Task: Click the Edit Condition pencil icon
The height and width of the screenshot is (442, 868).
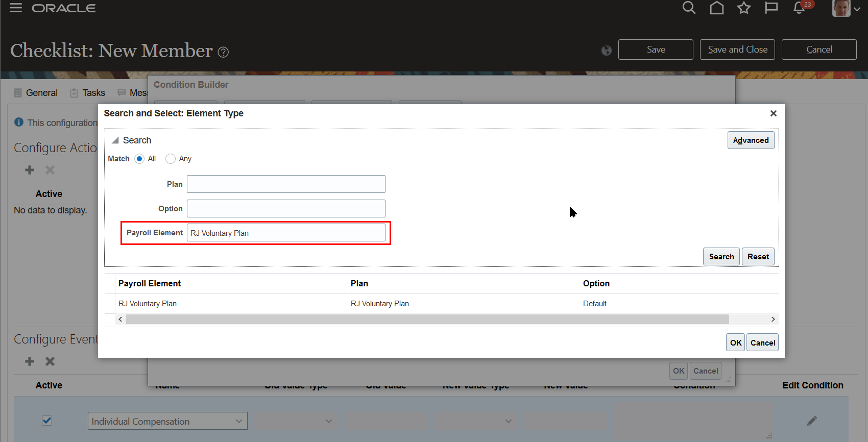Action: (812, 421)
